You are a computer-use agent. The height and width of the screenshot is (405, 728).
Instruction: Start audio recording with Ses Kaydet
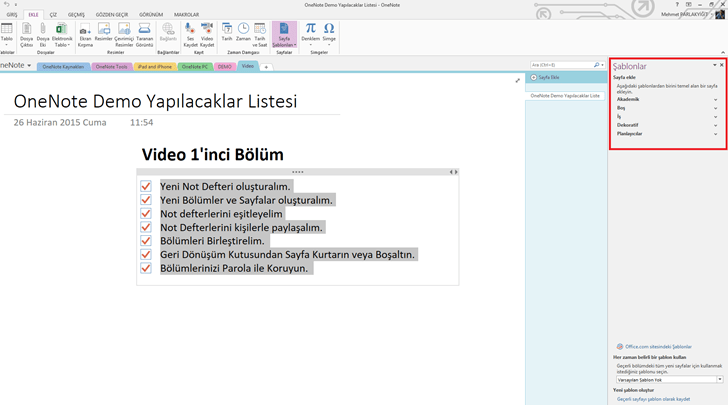pyautogui.click(x=190, y=34)
